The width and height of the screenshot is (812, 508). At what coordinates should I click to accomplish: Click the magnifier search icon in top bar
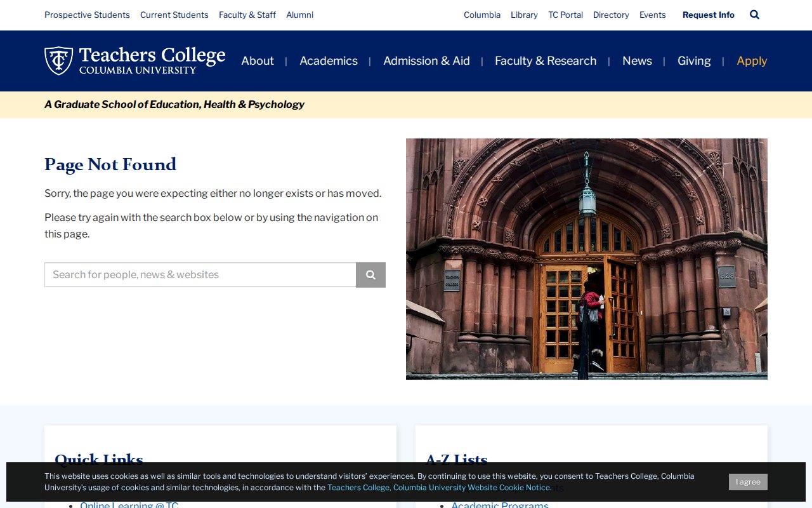click(x=754, y=15)
